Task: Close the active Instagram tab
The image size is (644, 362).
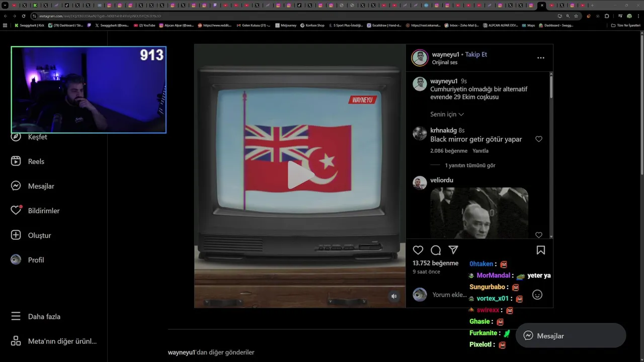Action: [542, 6]
